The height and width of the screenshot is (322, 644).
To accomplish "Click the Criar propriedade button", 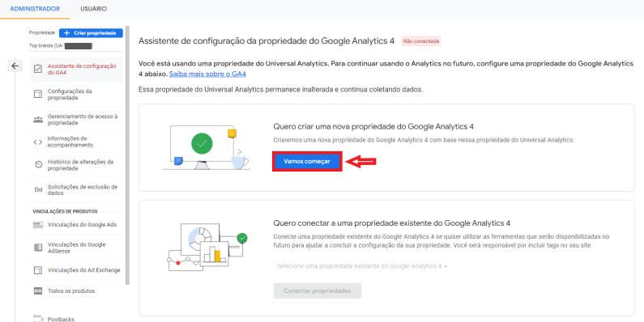I will click(x=91, y=33).
